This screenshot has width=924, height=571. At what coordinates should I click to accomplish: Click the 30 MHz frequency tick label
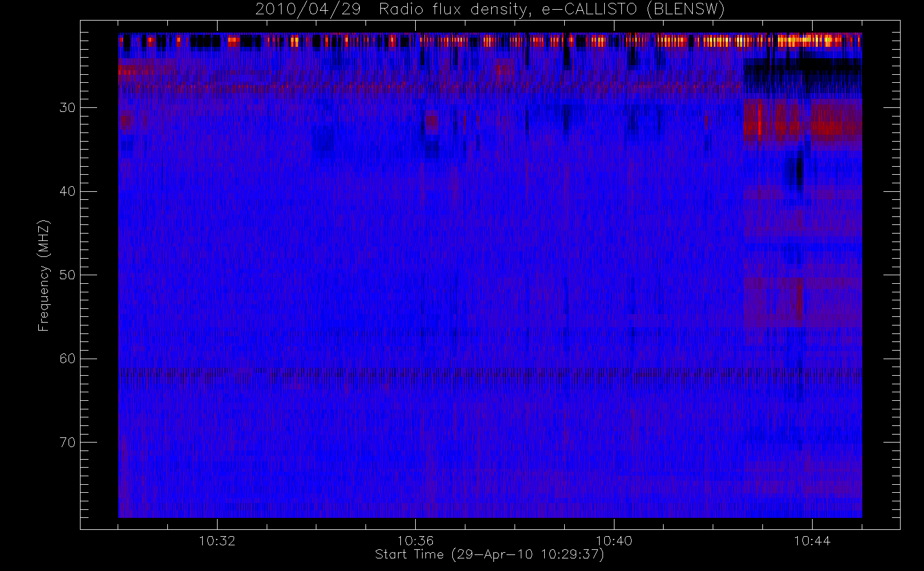coord(67,107)
